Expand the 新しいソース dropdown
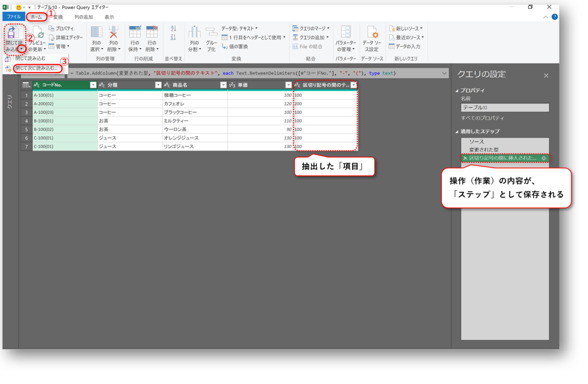 405,28
